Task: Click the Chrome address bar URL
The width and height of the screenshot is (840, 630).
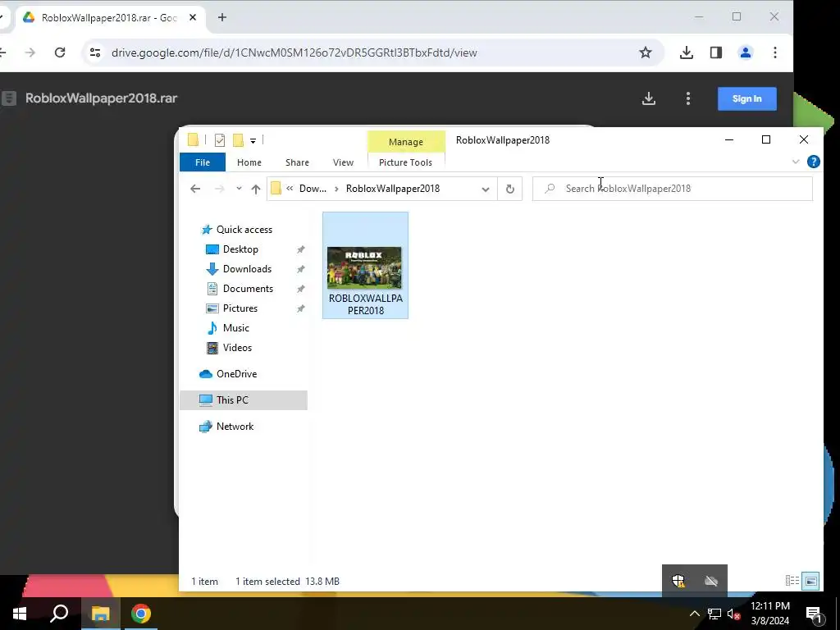Action: coord(294,52)
